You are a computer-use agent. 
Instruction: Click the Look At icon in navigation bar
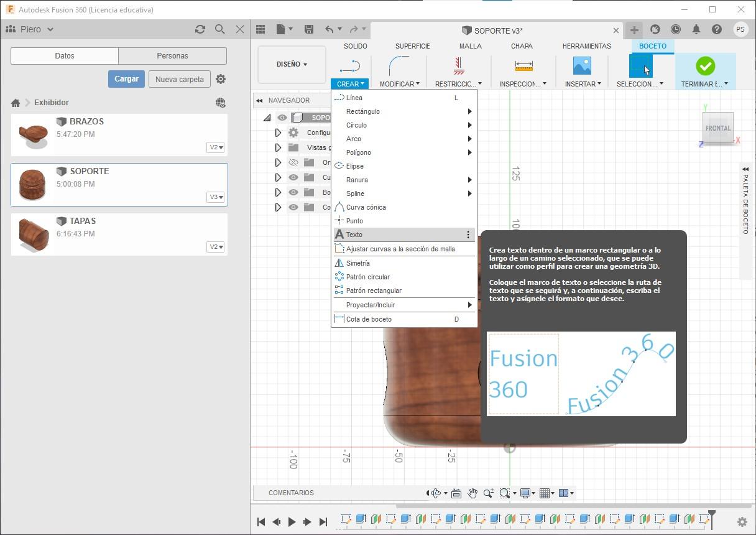tap(456, 493)
